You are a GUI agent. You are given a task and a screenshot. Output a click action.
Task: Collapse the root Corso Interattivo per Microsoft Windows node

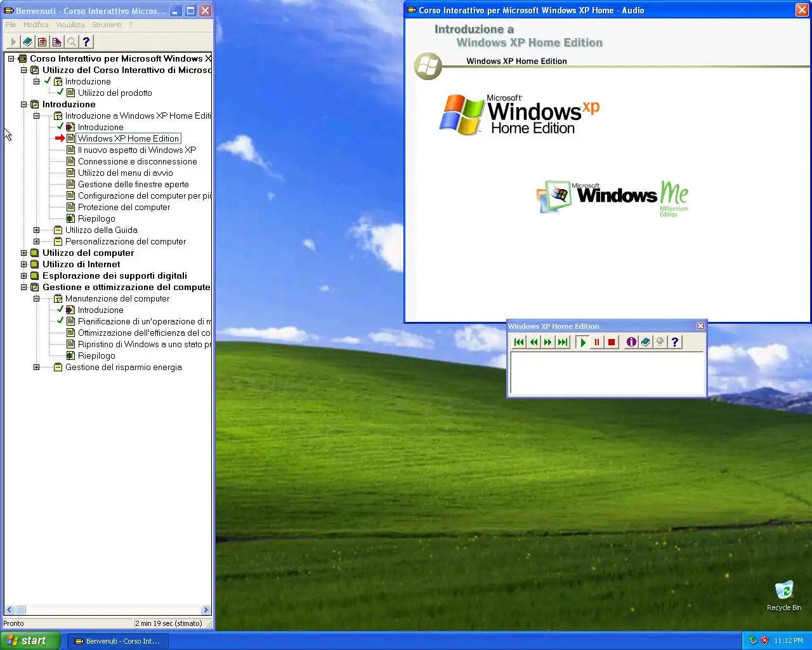pyautogui.click(x=11, y=58)
